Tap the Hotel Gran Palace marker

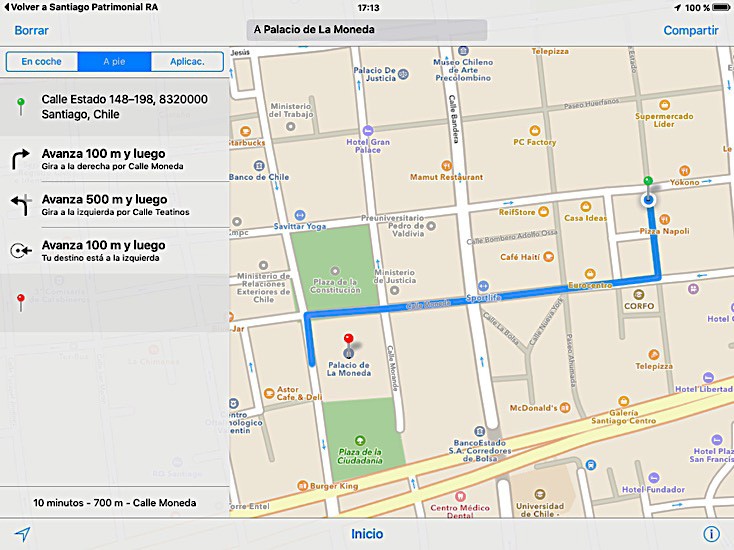(x=368, y=130)
